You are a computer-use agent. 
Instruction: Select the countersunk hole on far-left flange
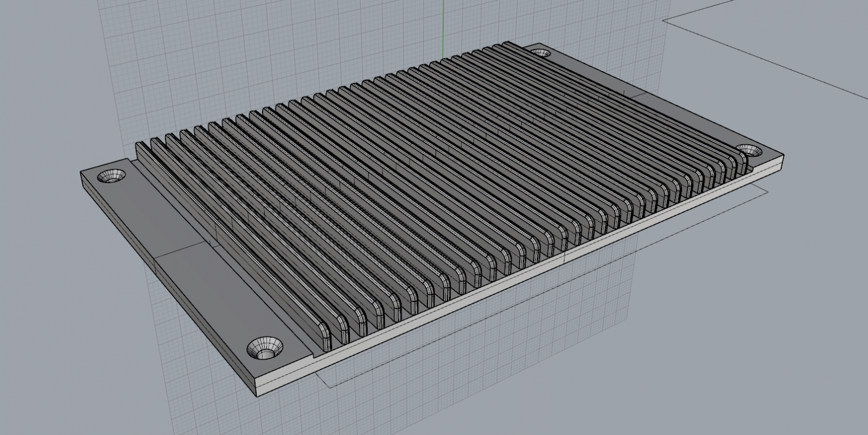(x=111, y=176)
